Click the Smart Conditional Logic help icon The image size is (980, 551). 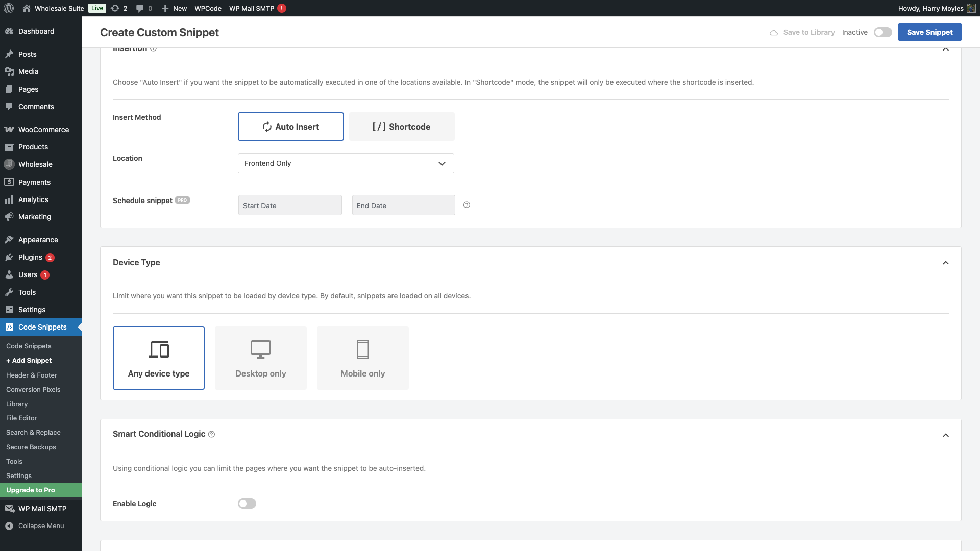coord(211,434)
